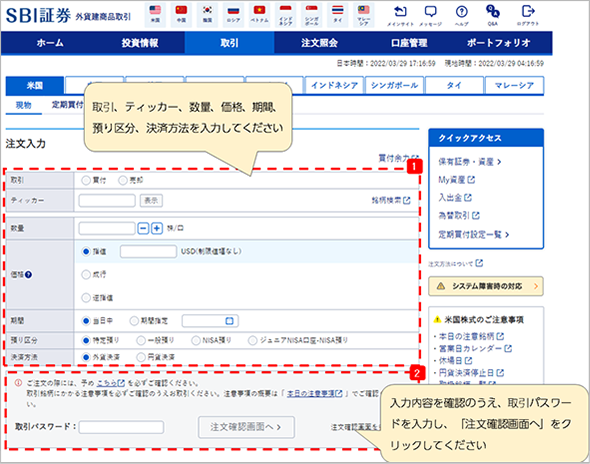Open the ヘルプ help icon
The width and height of the screenshot is (590, 464).
click(x=462, y=15)
